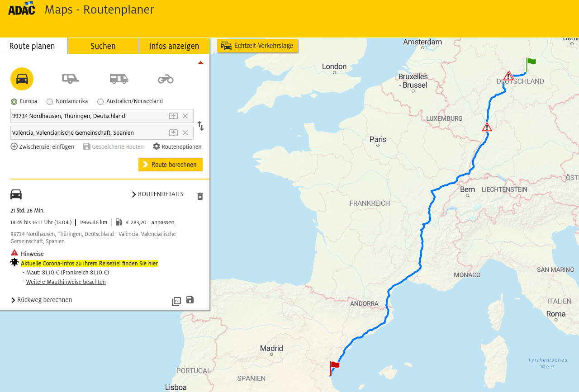The width and height of the screenshot is (579, 392).
Task: Save the route with floppy disk icon
Action: [x=190, y=300]
